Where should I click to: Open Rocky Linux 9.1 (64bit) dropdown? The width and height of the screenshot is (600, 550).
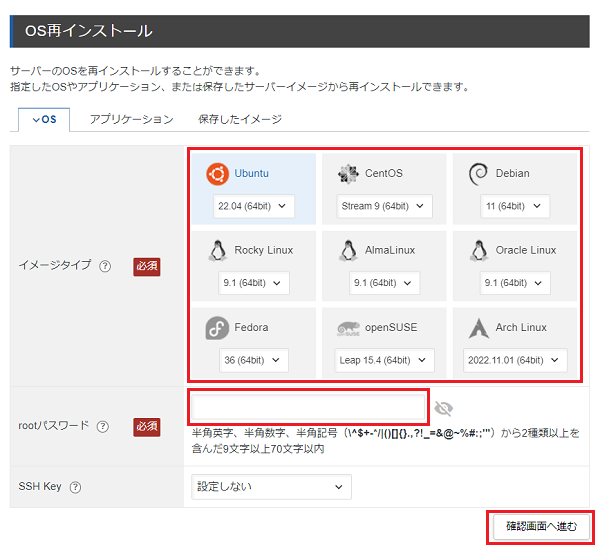[x=254, y=283]
